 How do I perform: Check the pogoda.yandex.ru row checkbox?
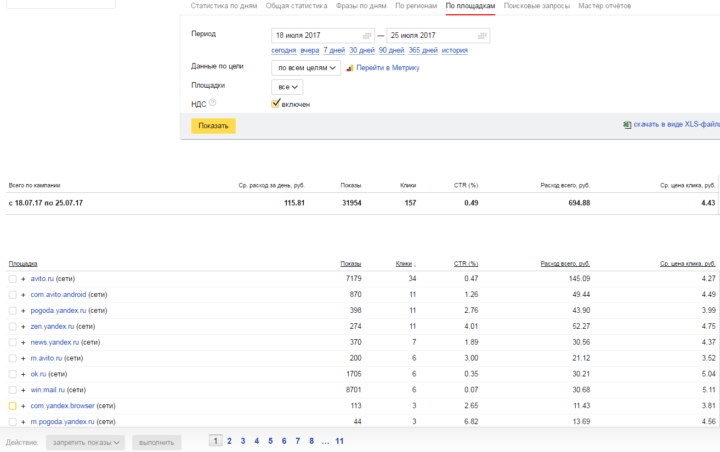tap(12, 311)
